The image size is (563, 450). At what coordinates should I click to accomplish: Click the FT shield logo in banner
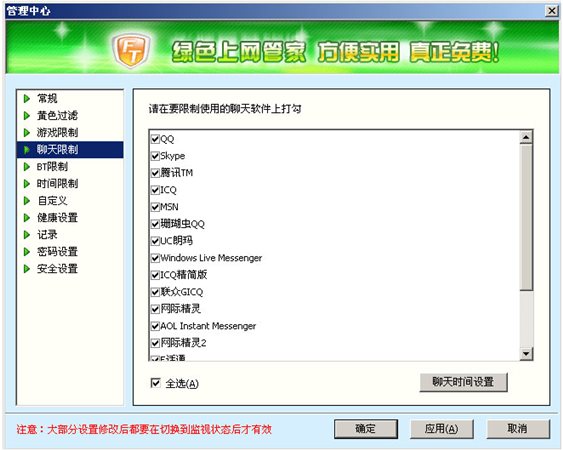[x=131, y=50]
